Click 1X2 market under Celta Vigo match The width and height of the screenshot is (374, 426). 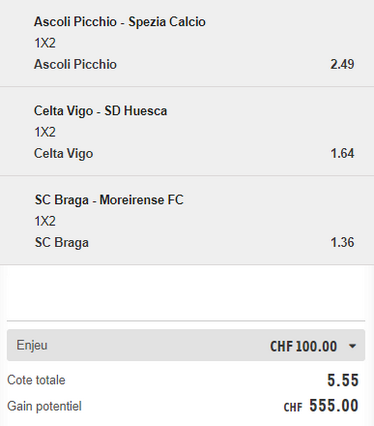pos(45,132)
